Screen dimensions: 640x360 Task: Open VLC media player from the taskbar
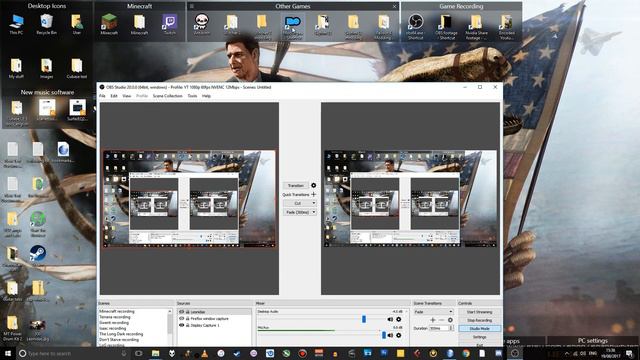click(x=204, y=353)
